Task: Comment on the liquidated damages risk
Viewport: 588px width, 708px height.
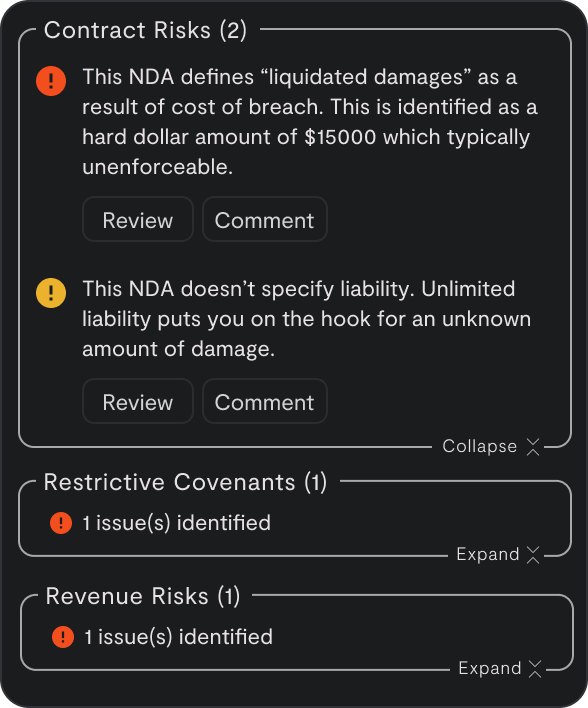Action: tap(265, 219)
